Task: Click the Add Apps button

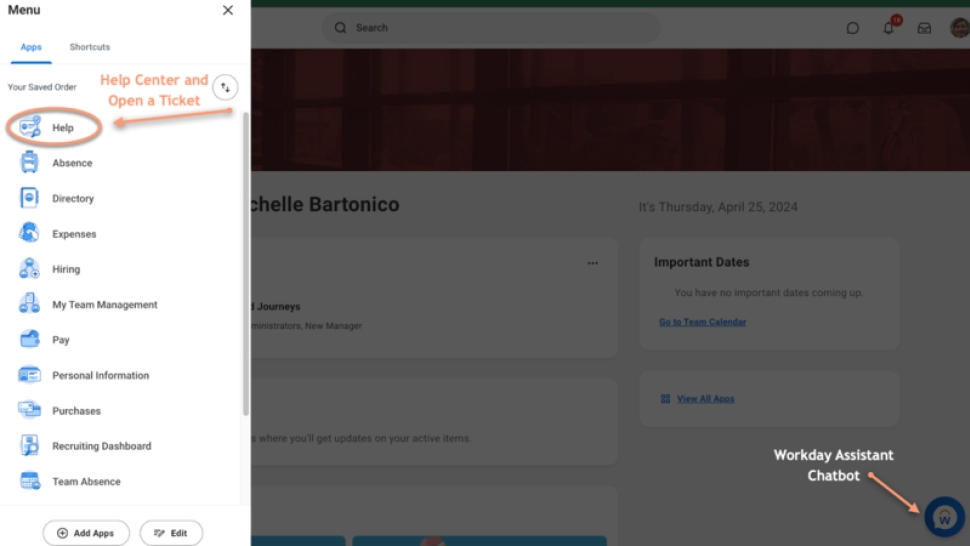Action: (x=86, y=533)
